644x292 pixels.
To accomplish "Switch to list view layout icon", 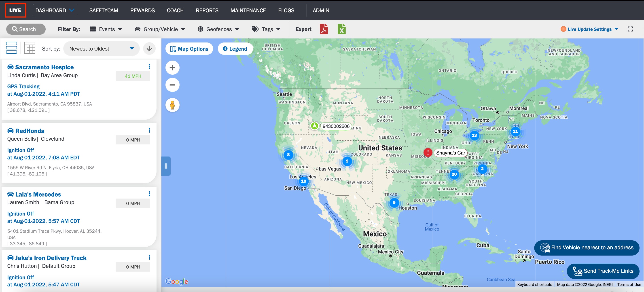I will pos(11,48).
